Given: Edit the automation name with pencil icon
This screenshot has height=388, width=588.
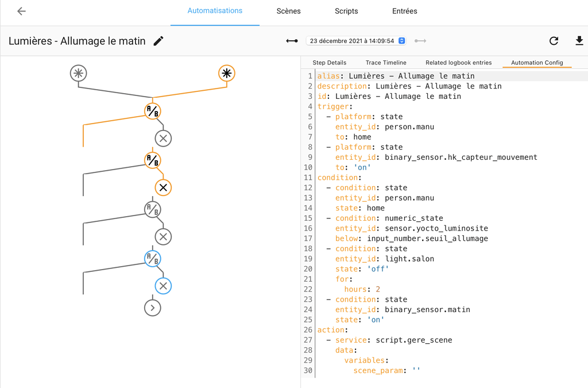Looking at the screenshot, I should pyautogui.click(x=158, y=41).
